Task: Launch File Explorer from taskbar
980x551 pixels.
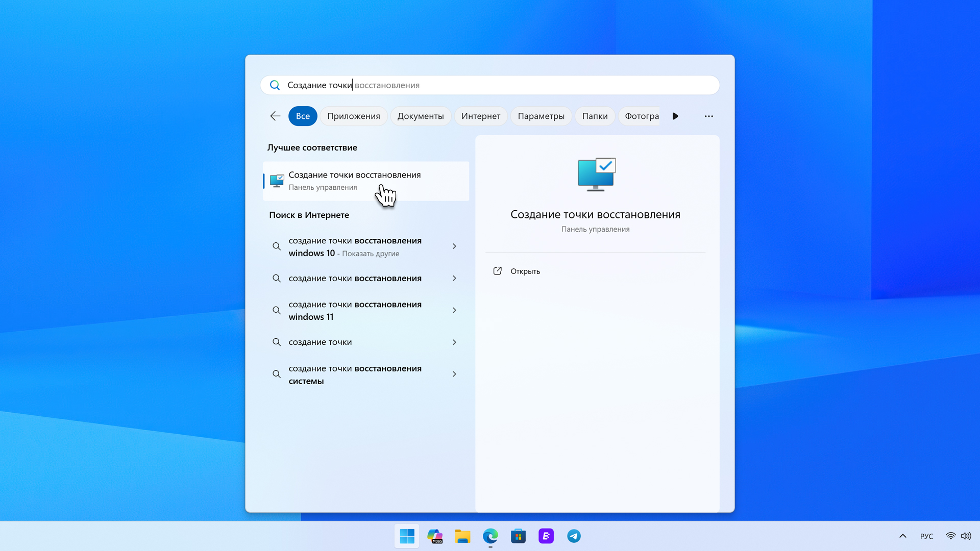Action: 462,536
